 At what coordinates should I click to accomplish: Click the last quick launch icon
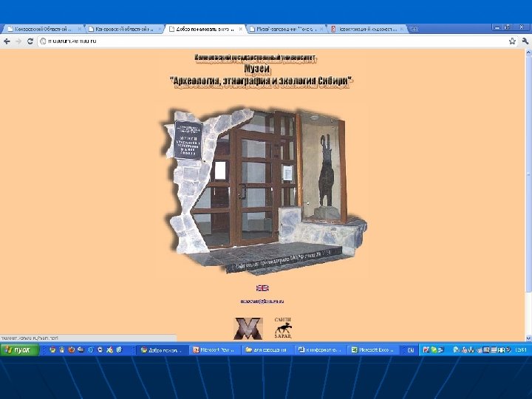[x=119, y=349]
